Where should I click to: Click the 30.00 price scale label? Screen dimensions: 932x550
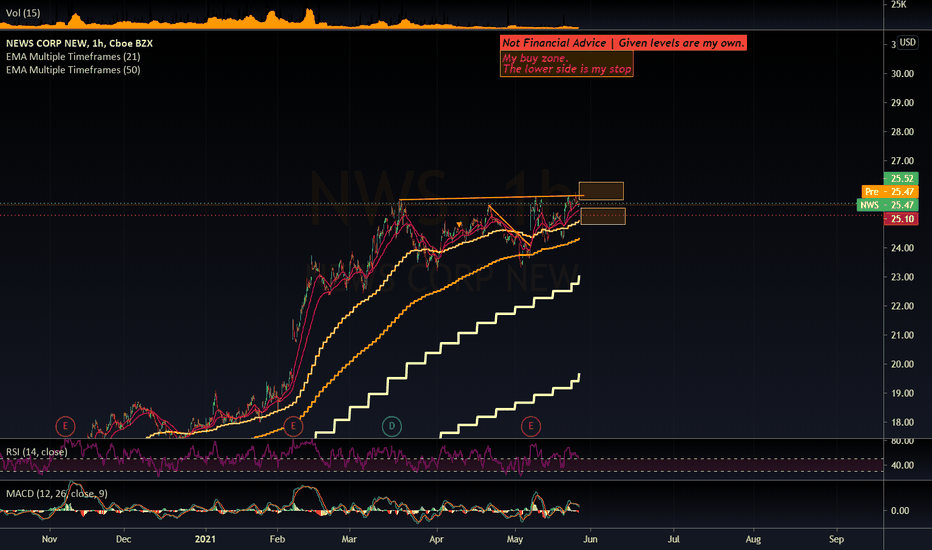902,74
